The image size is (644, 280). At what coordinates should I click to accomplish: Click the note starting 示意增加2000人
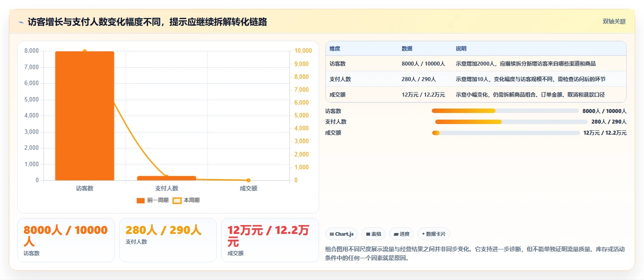(526, 64)
